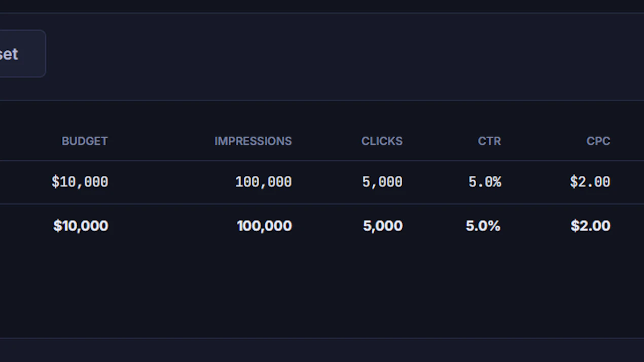
Task: Click the partially visible Reset button
Action: pos(22,54)
